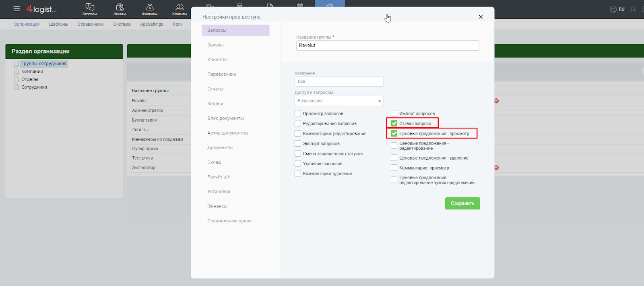The width and height of the screenshot is (644, 286).
Task: Select Бухгалтерия group row
Action: pos(144,120)
